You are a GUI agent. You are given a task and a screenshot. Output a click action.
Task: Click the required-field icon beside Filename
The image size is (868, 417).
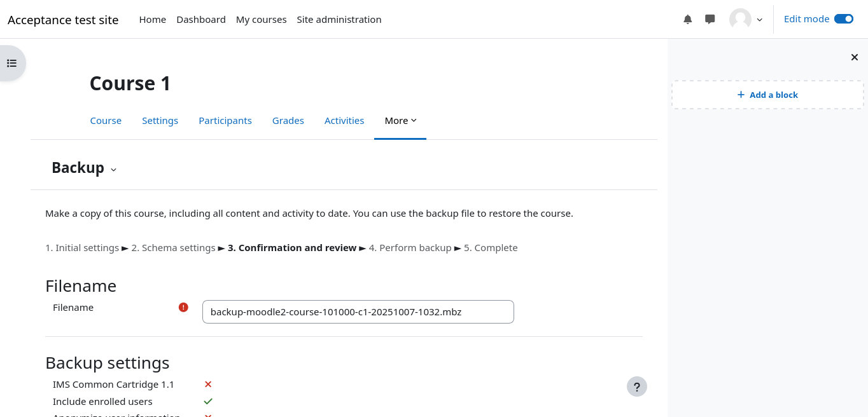tap(183, 308)
